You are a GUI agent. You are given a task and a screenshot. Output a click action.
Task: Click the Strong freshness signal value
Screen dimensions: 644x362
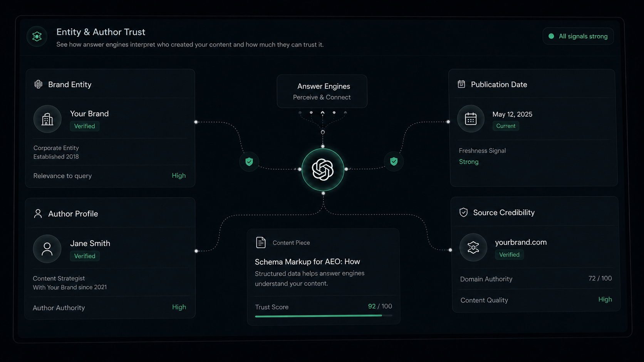[x=469, y=162]
